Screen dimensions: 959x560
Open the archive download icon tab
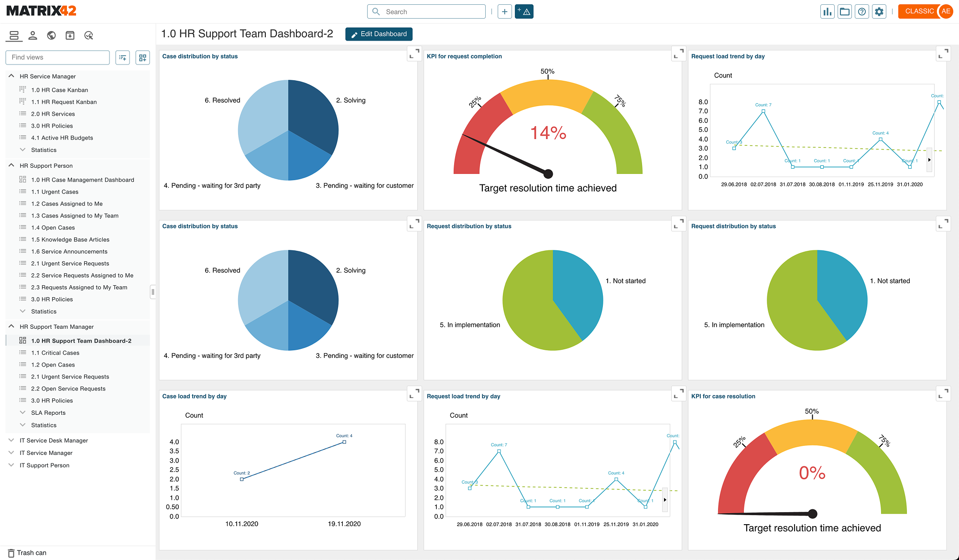tap(70, 35)
